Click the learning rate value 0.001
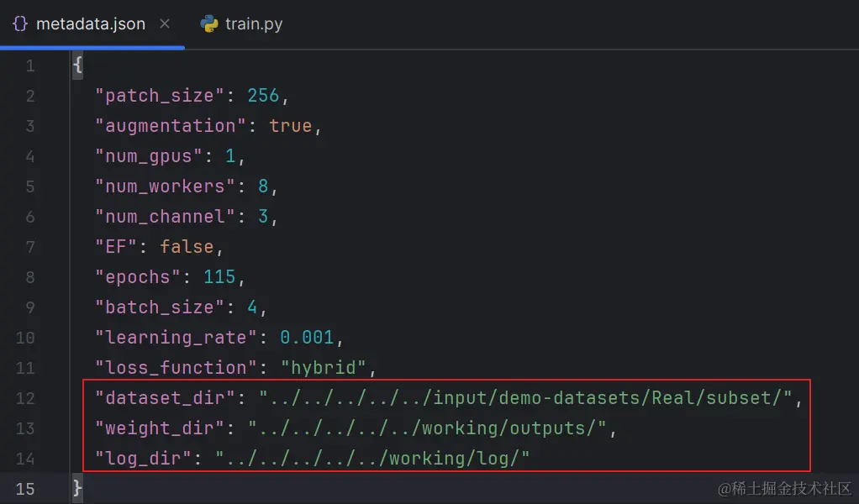The height and width of the screenshot is (504, 859). click(x=307, y=338)
